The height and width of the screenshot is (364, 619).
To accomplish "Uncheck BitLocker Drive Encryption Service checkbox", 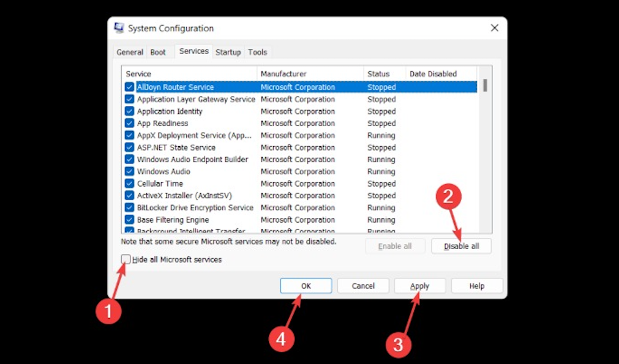I will point(129,207).
